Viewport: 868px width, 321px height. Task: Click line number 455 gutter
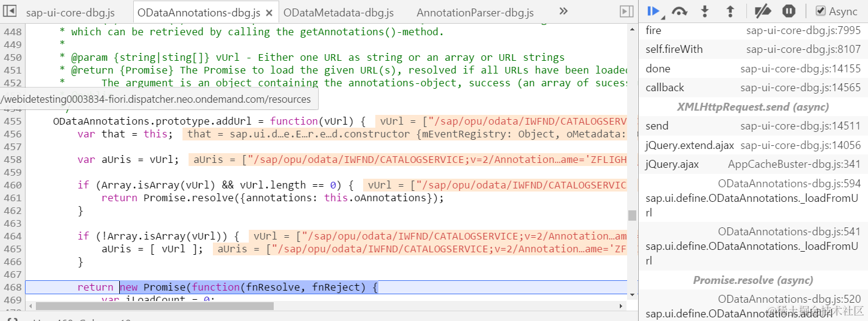click(13, 121)
